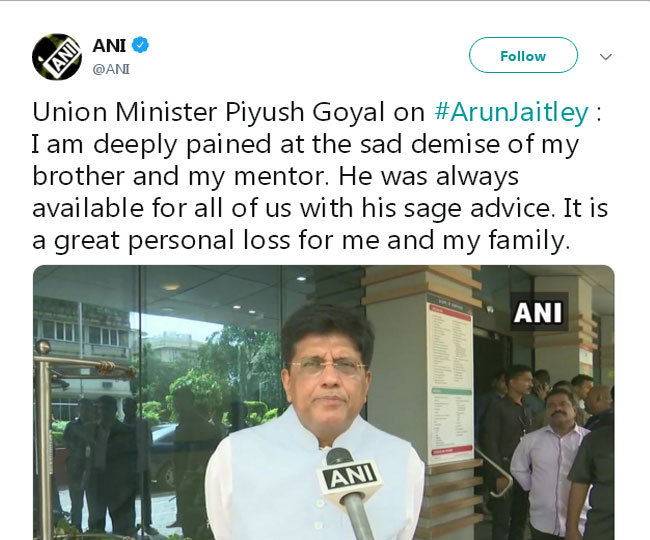Follow the ANI account
650x540 pixels.
523,56
